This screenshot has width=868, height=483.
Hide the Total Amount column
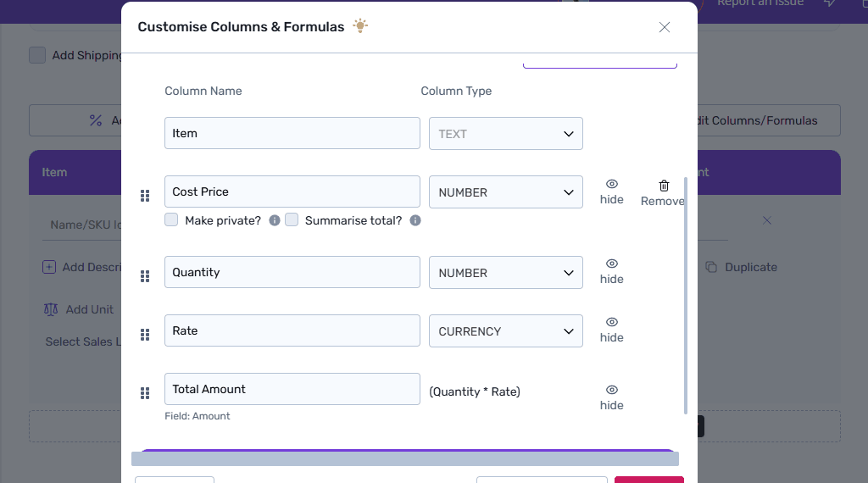pyautogui.click(x=612, y=391)
